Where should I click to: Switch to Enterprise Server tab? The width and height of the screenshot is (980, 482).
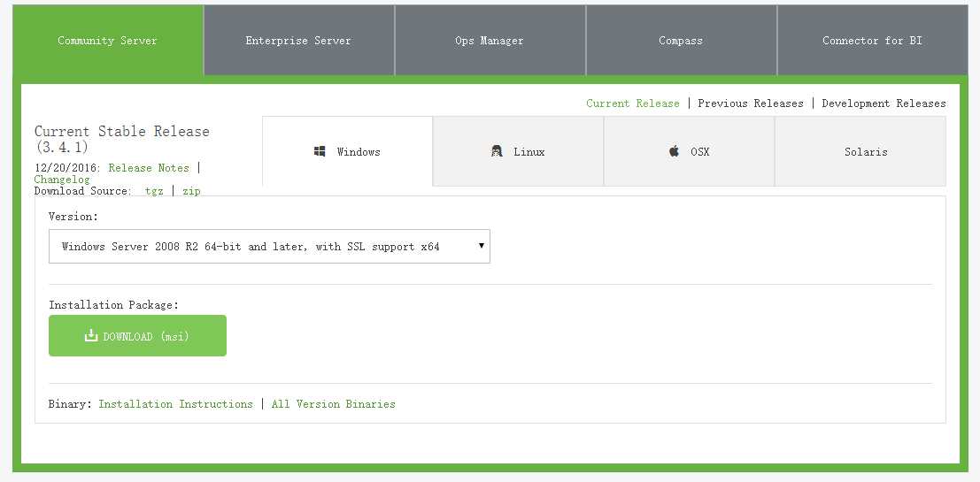point(298,41)
